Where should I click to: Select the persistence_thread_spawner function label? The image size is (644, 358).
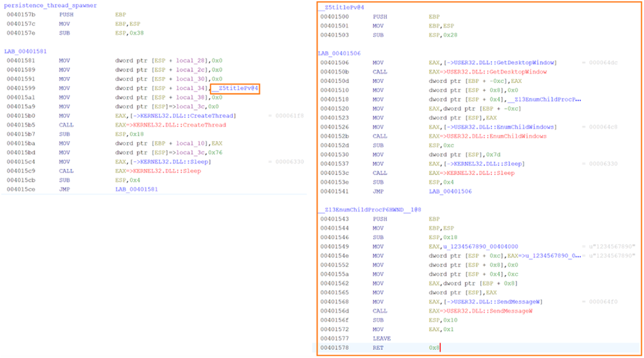(51, 6)
